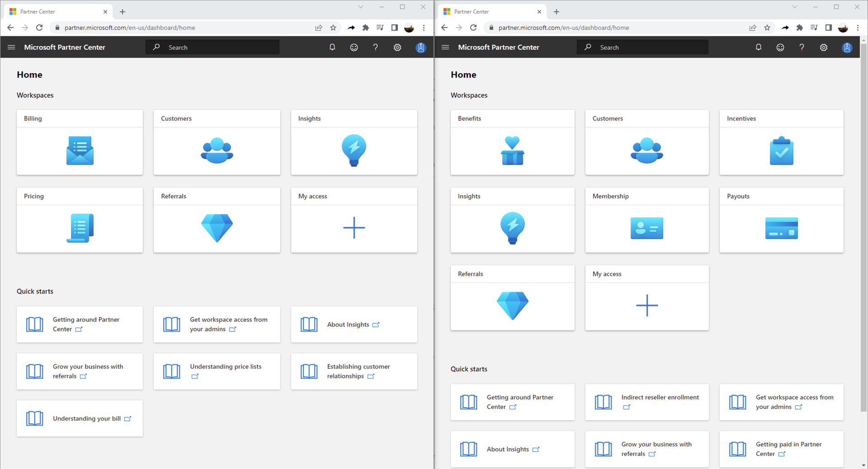Open Get workspace access link in left window
The width and height of the screenshot is (868, 469).
pyautogui.click(x=217, y=324)
